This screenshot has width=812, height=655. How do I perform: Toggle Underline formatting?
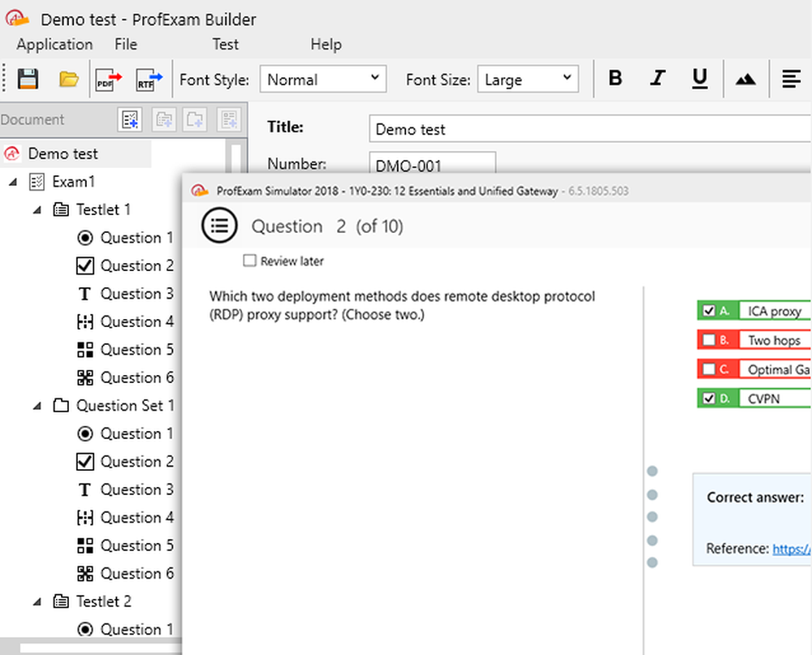[700, 79]
